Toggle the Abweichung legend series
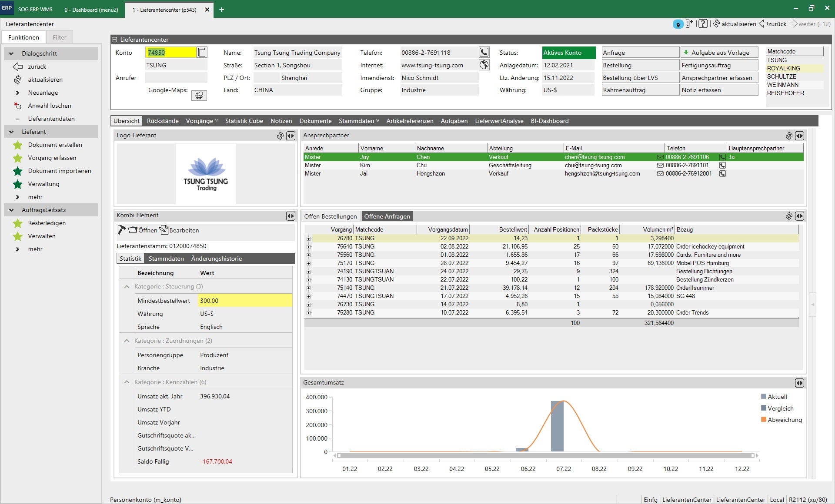Image resolution: width=835 pixels, height=504 pixels. pos(781,420)
